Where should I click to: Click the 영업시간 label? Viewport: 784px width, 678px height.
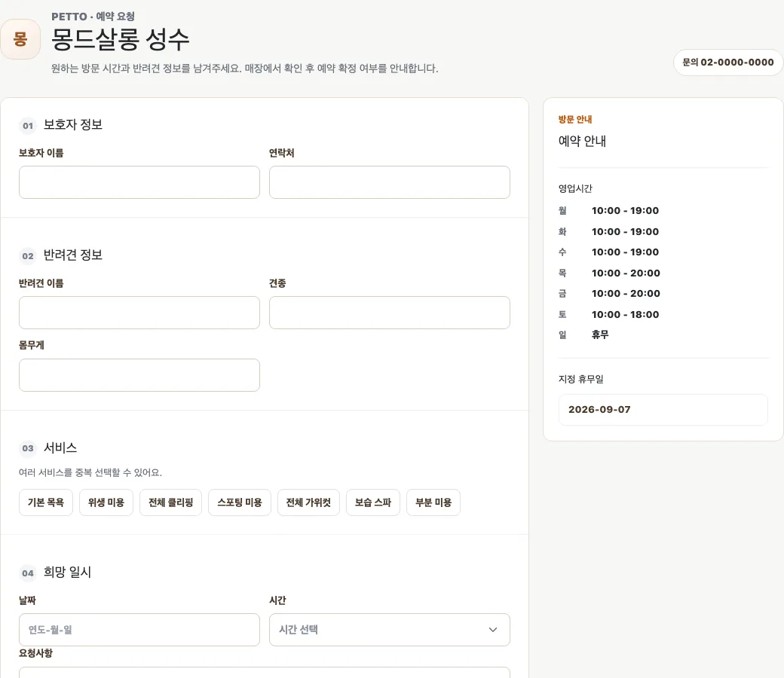pos(575,189)
